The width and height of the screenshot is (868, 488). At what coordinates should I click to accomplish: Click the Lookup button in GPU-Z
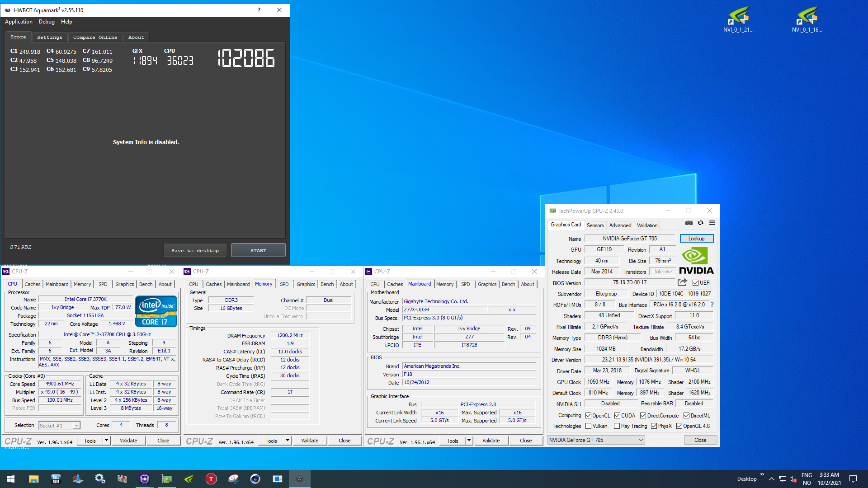696,239
